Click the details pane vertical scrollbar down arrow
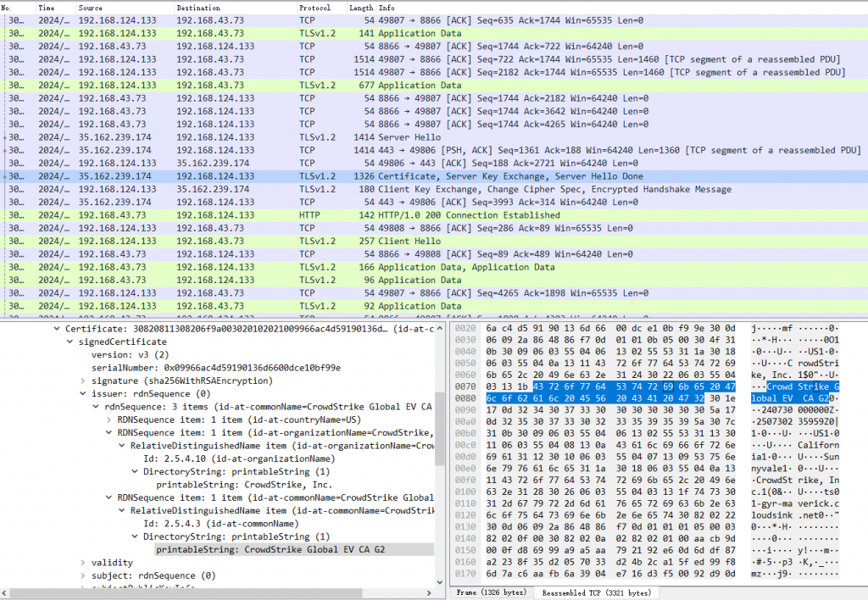The width and height of the screenshot is (868, 600). click(x=440, y=582)
